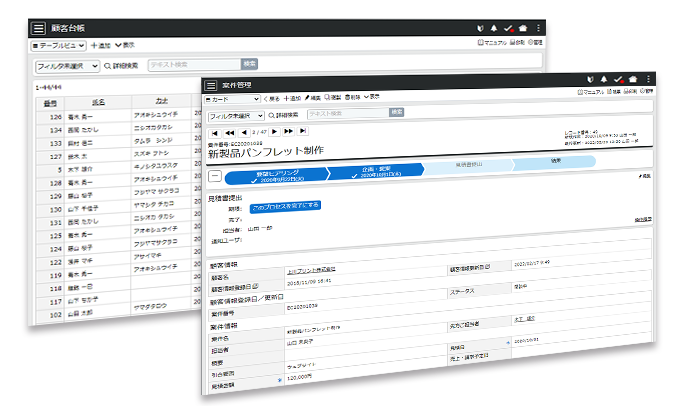Click このプロセスを完了にする button
The width and height of the screenshot is (700, 406).
[286, 206]
